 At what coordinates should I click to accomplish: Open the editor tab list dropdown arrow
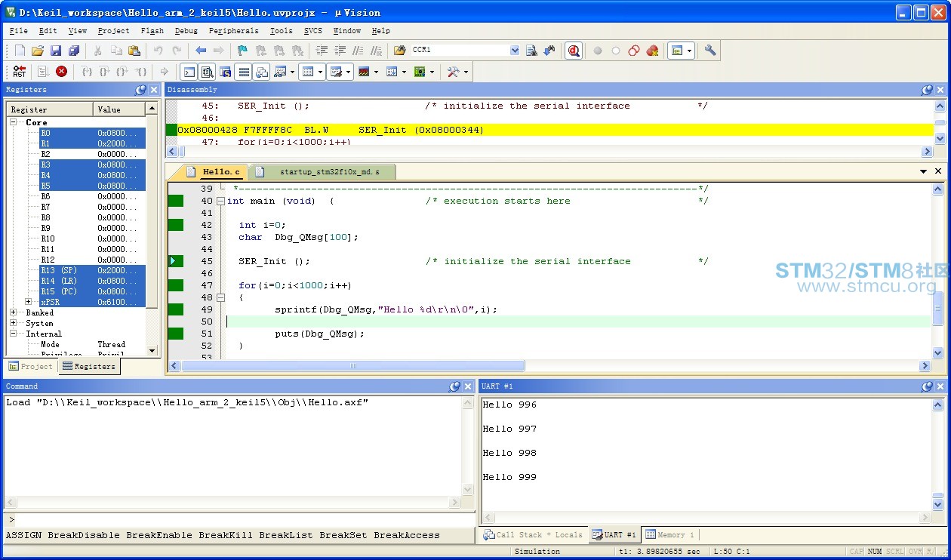pyautogui.click(x=923, y=172)
